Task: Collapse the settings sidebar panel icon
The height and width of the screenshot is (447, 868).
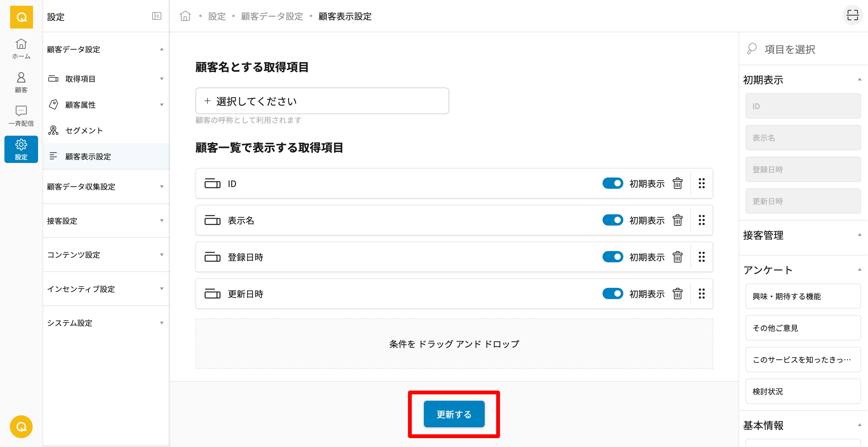Action: [157, 16]
